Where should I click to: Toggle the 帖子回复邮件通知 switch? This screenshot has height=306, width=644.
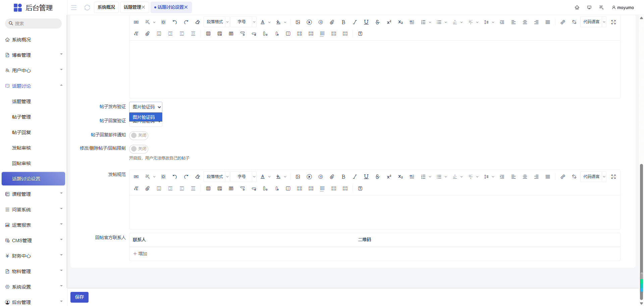139,135
